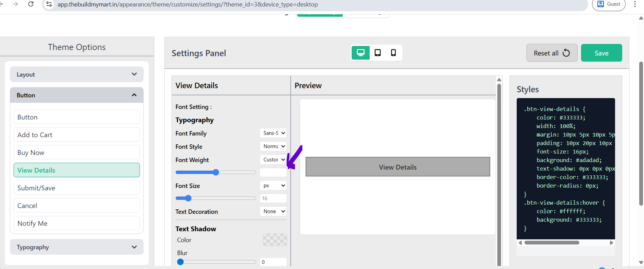Select Notify Me in sidebar
This screenshot has width=644, height=269.
click(x=77, y=223)
